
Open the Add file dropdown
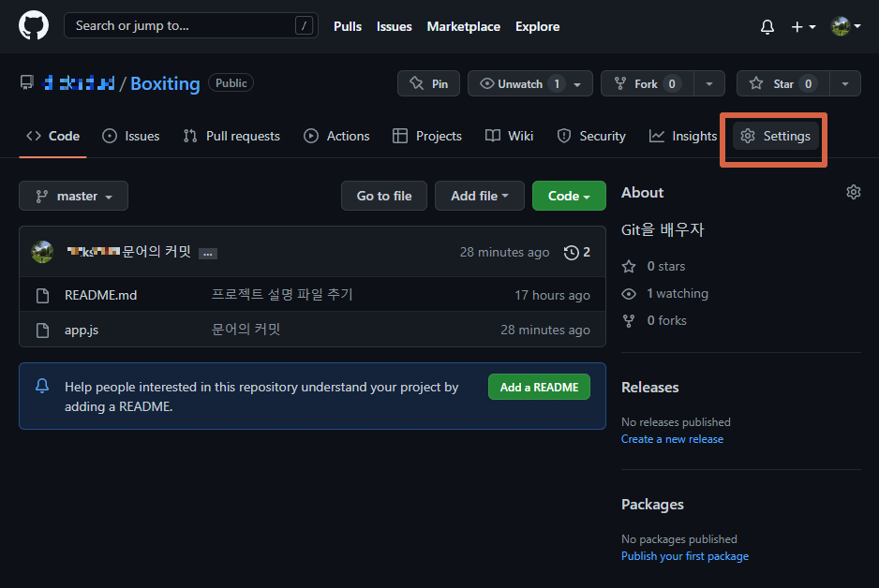pos(480,196)
